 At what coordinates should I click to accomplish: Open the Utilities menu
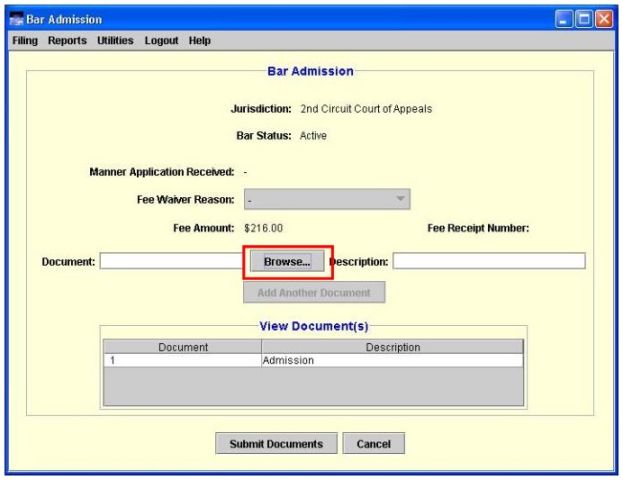115,41
